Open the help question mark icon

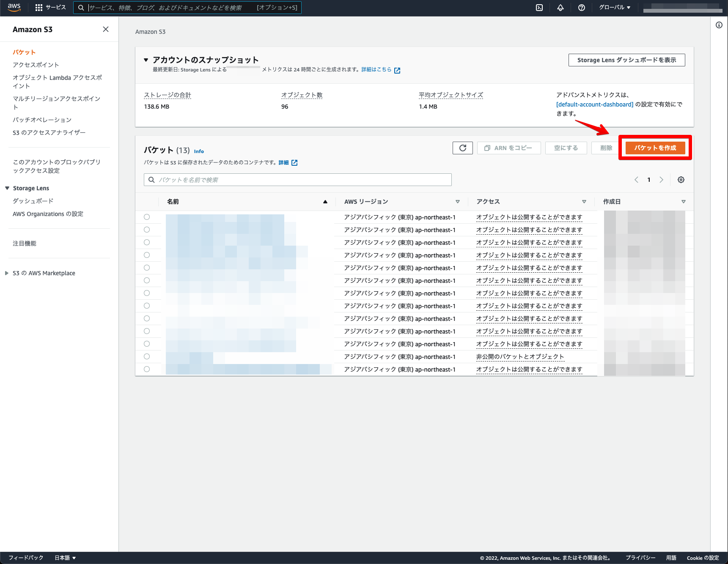click(x=582, y=8)
